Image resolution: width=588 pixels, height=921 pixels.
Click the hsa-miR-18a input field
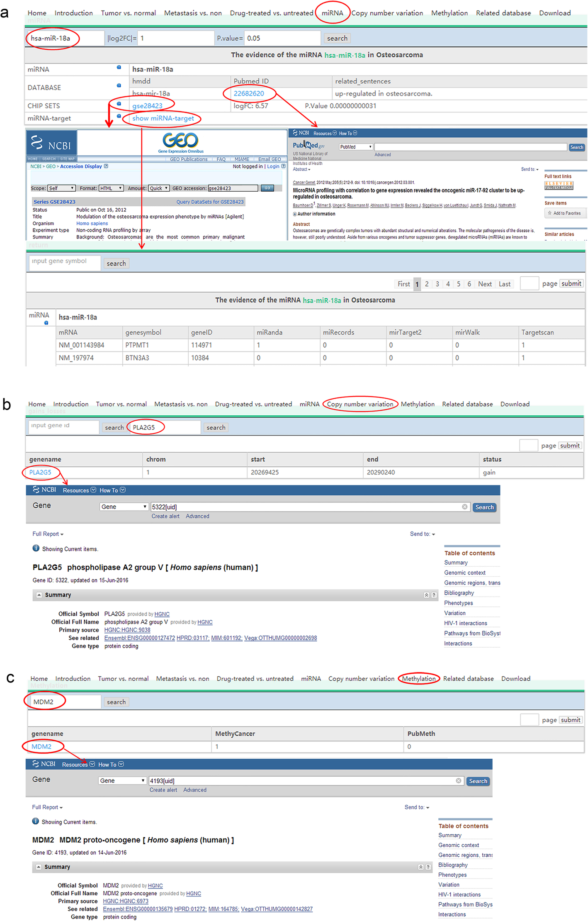[x=66, y=38]
